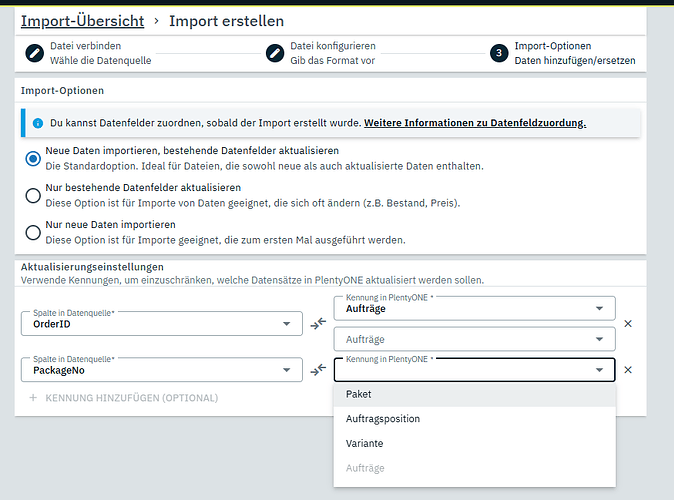
Task: Select 'Nur bestehende Datenfelder aktualisieren' radio option
Action: click(34, 195)
